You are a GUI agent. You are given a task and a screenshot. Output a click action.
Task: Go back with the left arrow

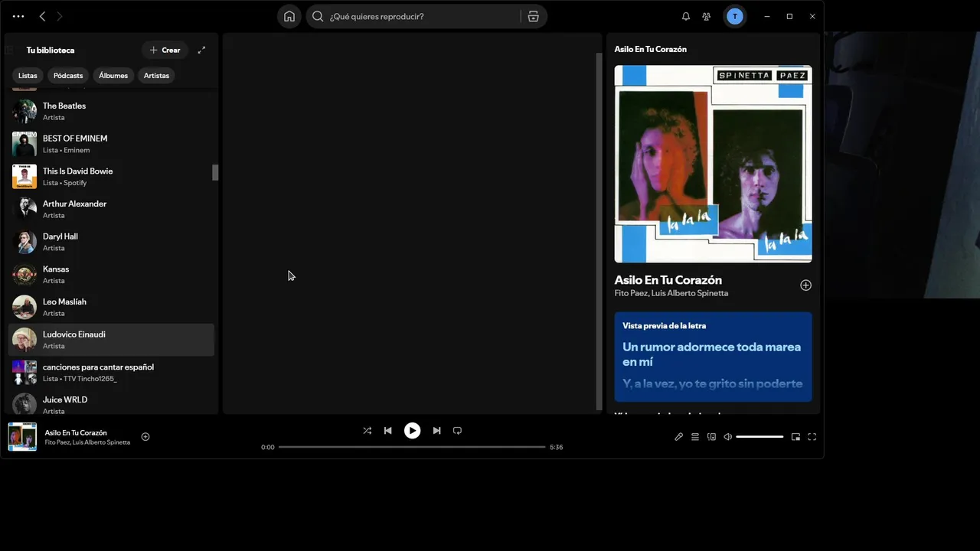42,16
